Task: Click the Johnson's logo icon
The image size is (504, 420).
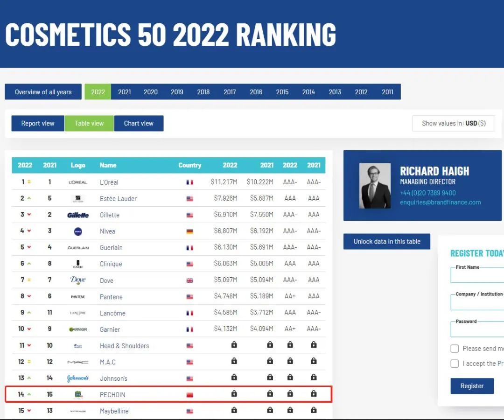Action: 78,378
